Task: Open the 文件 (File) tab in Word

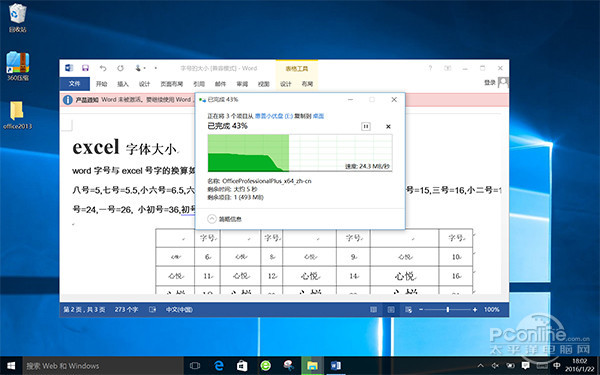Action: click(75, 84)
